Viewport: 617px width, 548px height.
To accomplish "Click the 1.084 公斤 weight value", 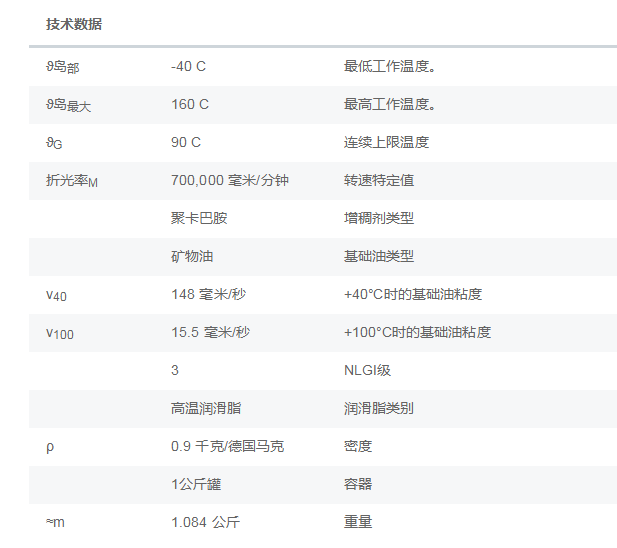I will coord(206,523).
